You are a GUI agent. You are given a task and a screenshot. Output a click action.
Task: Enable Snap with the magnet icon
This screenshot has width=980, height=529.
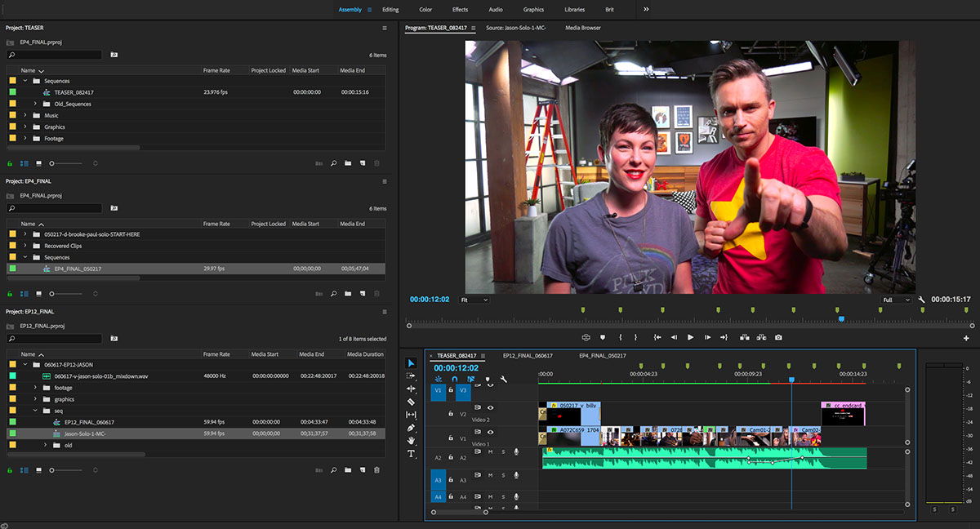[x=453, y=377]
